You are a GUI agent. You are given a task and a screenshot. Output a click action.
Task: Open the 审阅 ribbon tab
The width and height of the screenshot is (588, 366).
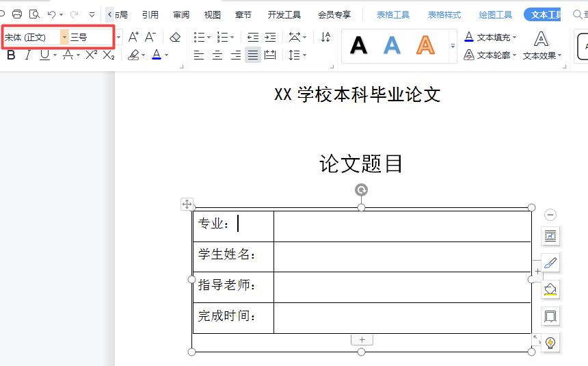point(181,14)
